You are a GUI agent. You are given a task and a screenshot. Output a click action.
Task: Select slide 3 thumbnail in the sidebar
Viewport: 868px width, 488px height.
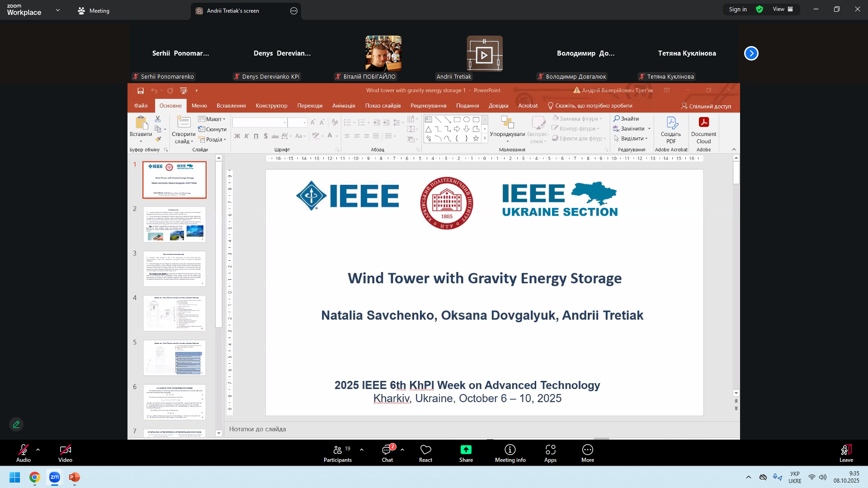[x=174, y=268]
